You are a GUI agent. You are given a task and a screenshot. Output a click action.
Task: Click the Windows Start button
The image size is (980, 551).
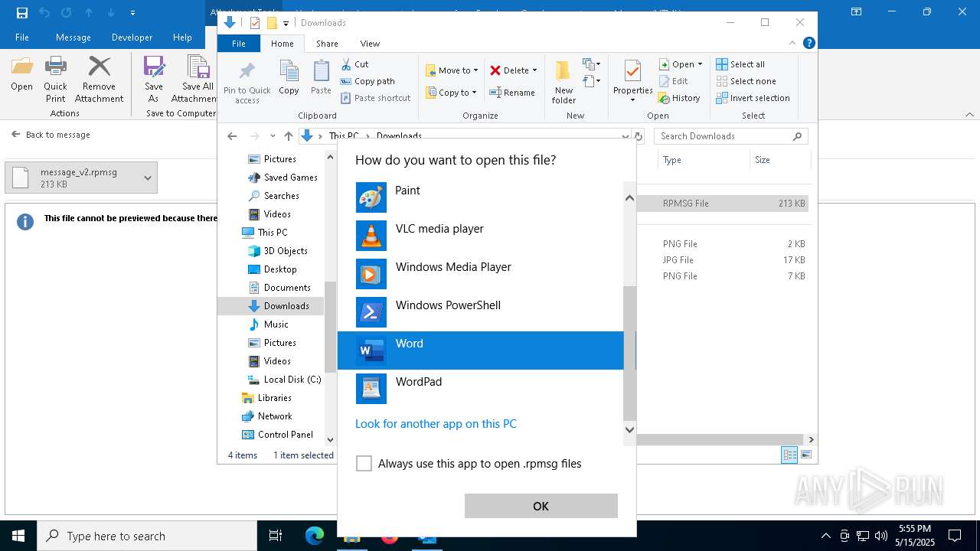(18, 536)
